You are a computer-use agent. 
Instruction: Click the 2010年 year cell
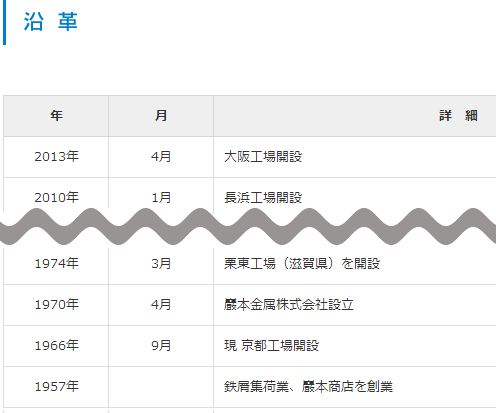click(57, 197)
